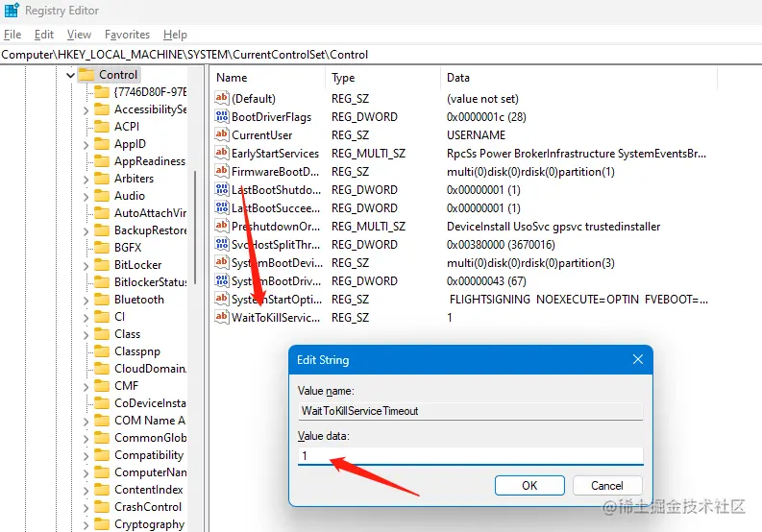This screenshot has height=532, width=762.
Task: Click Cancel in Edit String dialog
Action: point(607,485)
